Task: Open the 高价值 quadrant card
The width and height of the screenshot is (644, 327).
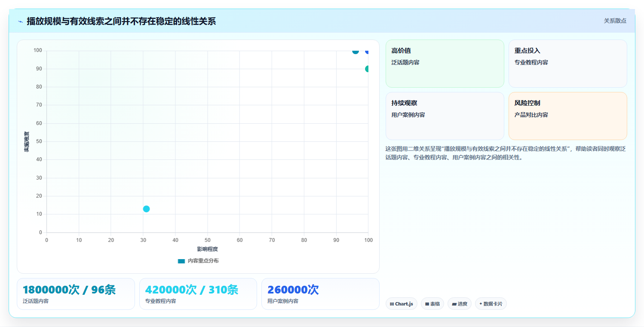Action: (x=445, y=64)
